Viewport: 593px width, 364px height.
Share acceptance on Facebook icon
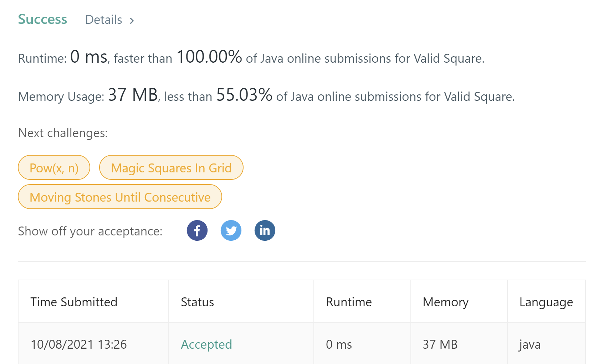[197, 230]
